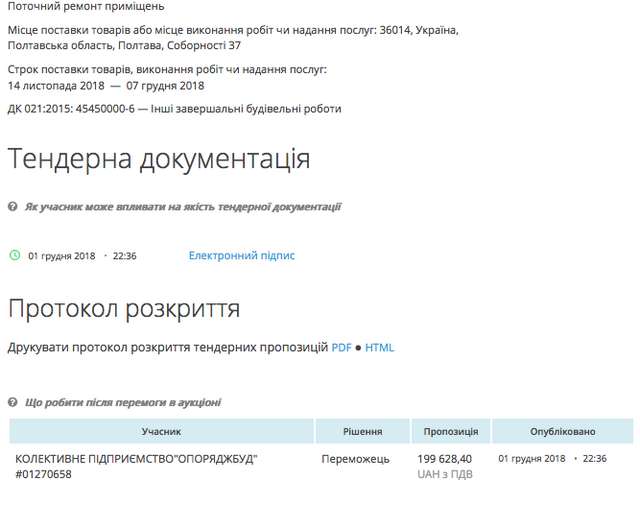
Task: Click the 'Рішення' column header
Action: click(x=362, y=431)
